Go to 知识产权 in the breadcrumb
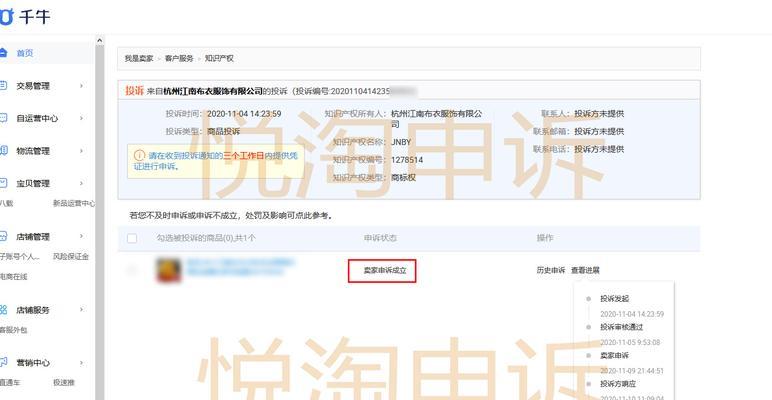 point(219,58)
